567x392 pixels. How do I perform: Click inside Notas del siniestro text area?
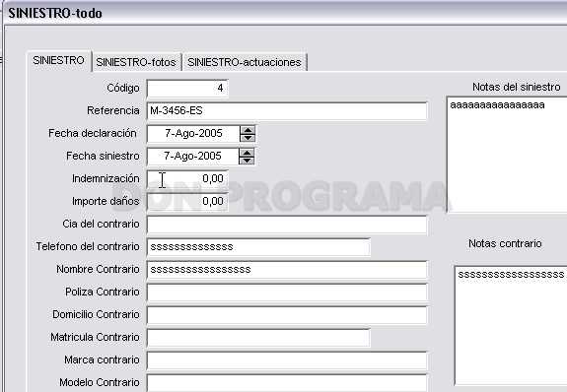[507, 155]
